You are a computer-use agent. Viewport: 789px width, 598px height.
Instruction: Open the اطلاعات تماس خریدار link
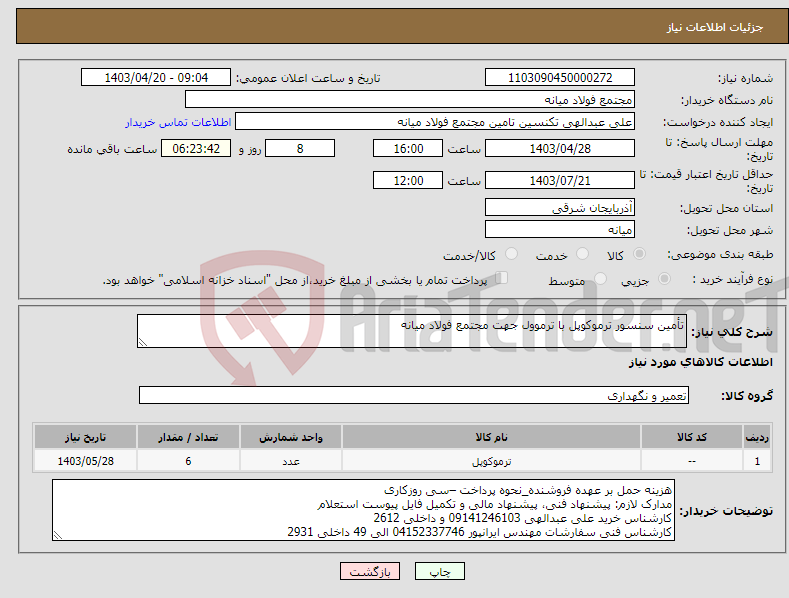point(178,122)
